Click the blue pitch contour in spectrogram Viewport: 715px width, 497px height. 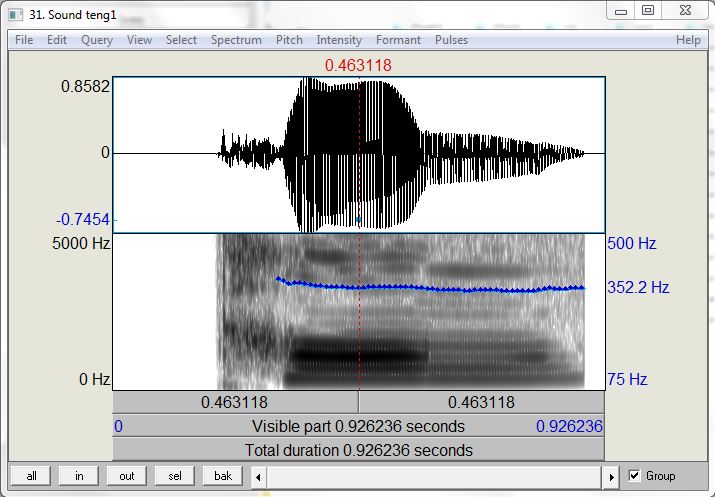click(x=430, y=287)
